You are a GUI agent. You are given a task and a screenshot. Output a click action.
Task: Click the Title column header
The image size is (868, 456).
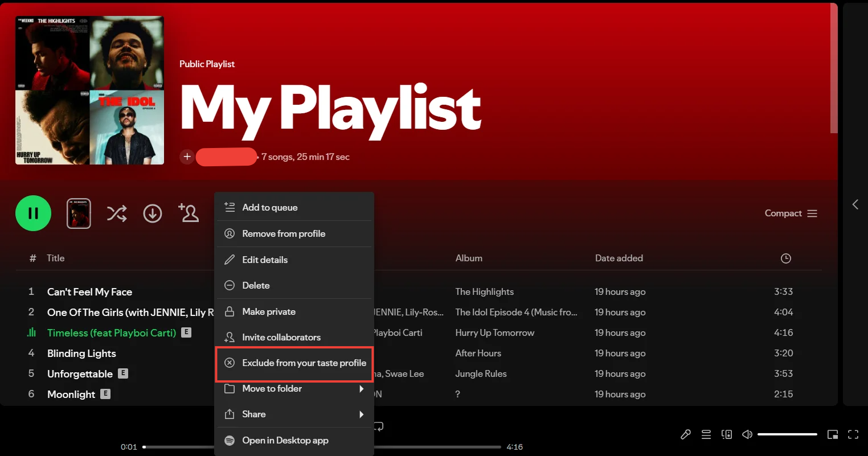click(x=55, y=258)
